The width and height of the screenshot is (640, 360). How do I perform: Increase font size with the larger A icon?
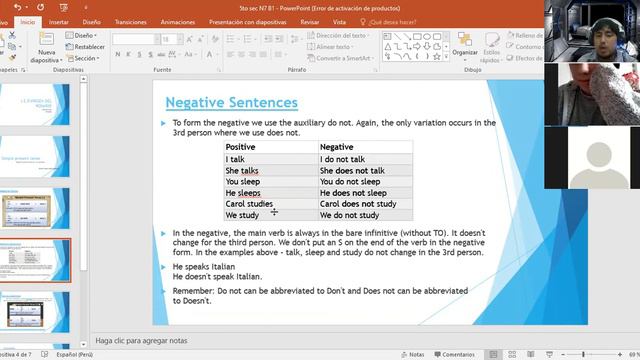189,39
